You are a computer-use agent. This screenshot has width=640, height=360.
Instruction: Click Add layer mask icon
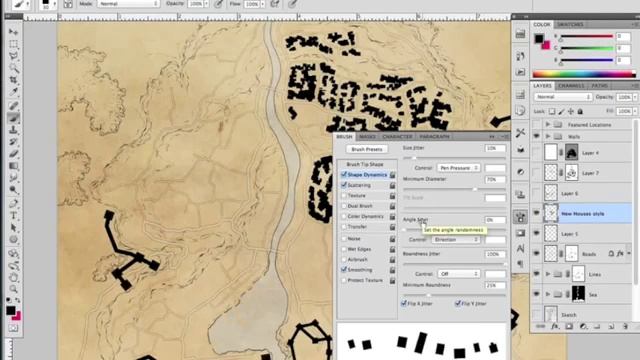[569, 326]
